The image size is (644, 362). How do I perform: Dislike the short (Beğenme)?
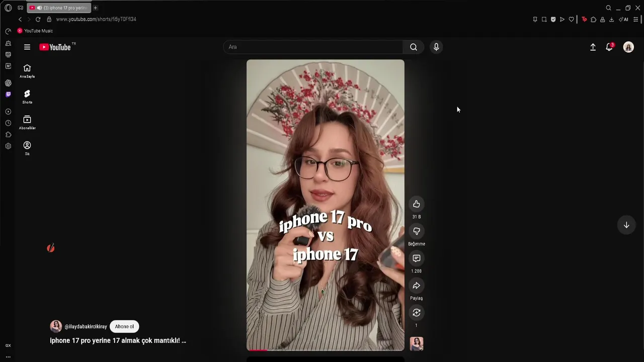pos(417,231)
